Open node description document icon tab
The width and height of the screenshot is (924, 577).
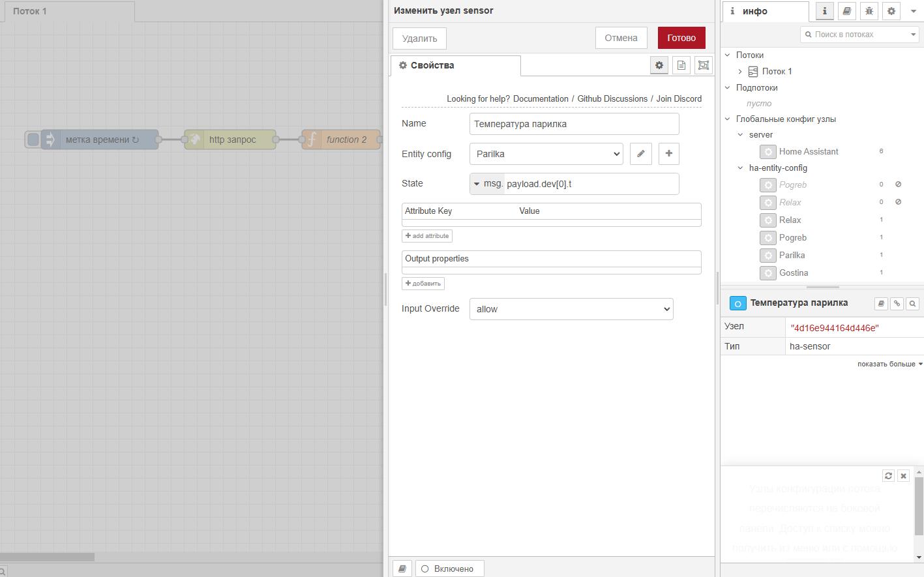[681, 65]
